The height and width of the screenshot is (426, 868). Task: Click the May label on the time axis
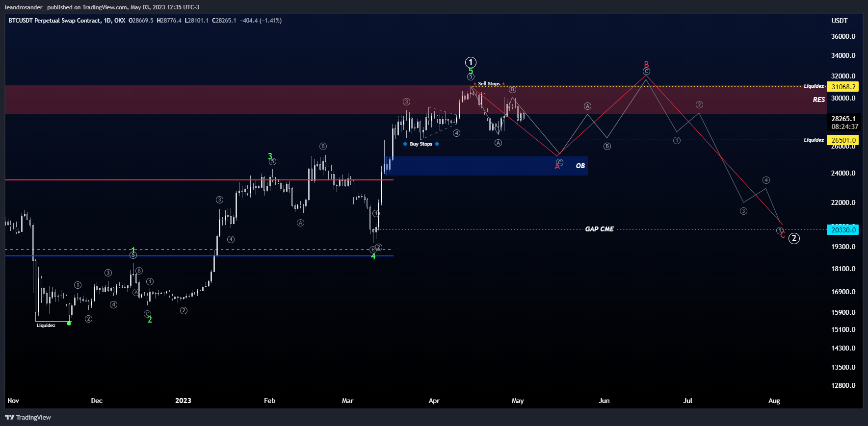coord(518,401)
